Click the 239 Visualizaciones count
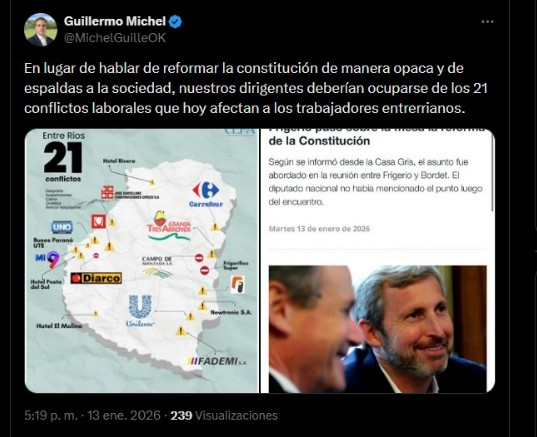This screenshot has width=537, height=437. pyautogui.click(x=224, y=415)
